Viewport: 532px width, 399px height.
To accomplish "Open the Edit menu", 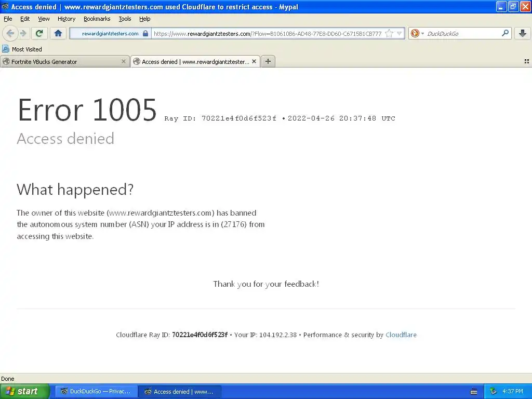I will (x=25, y=19).
